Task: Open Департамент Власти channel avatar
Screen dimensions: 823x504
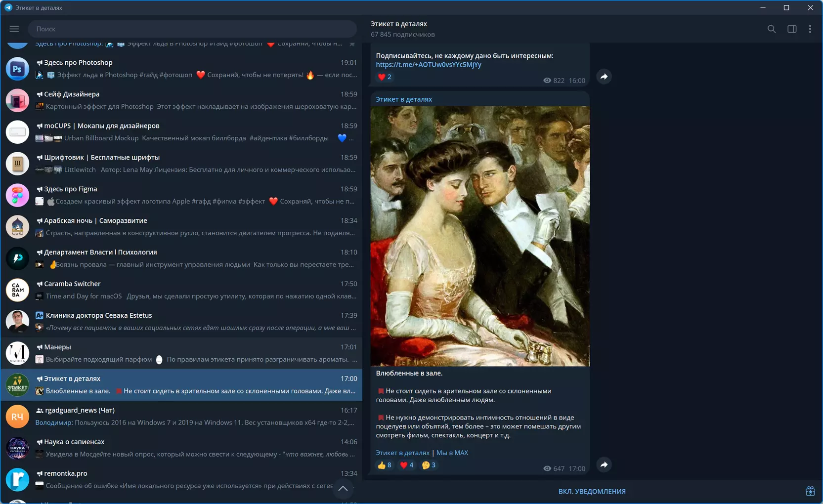Action: (17, 258)
